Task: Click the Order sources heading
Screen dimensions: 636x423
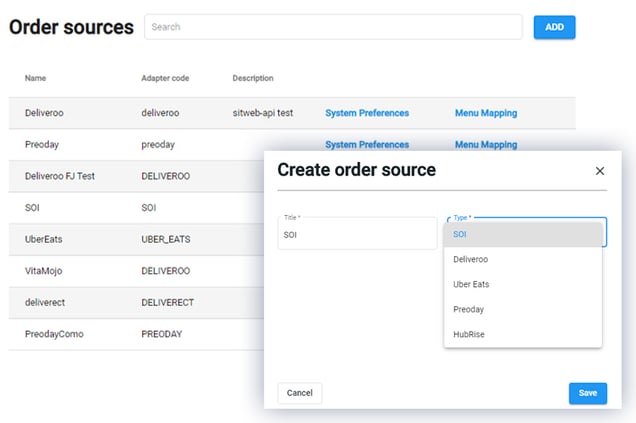Action: click(71, 27)
